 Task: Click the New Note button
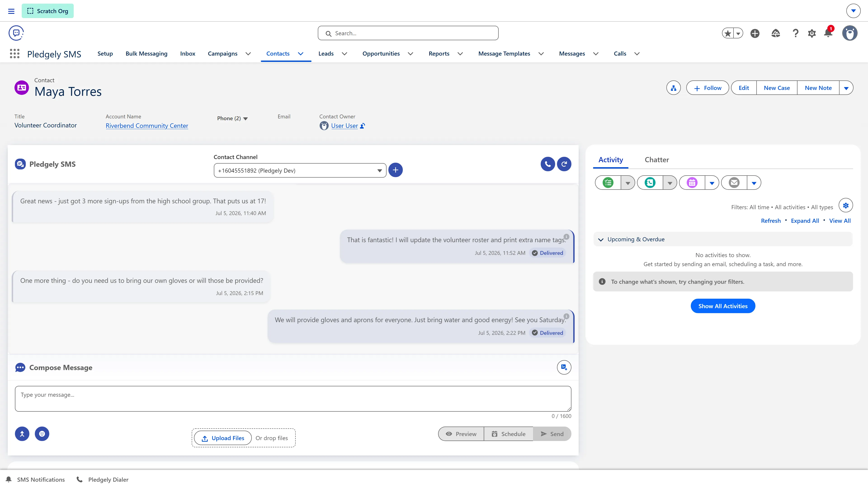(x=818, y=88)
